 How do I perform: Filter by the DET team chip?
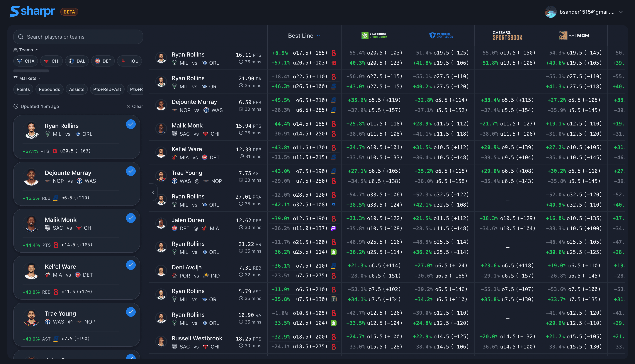click(x=103, y=61)
